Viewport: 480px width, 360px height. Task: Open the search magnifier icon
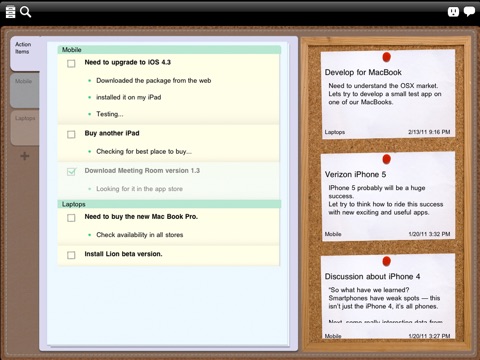(x=26, y=12)
